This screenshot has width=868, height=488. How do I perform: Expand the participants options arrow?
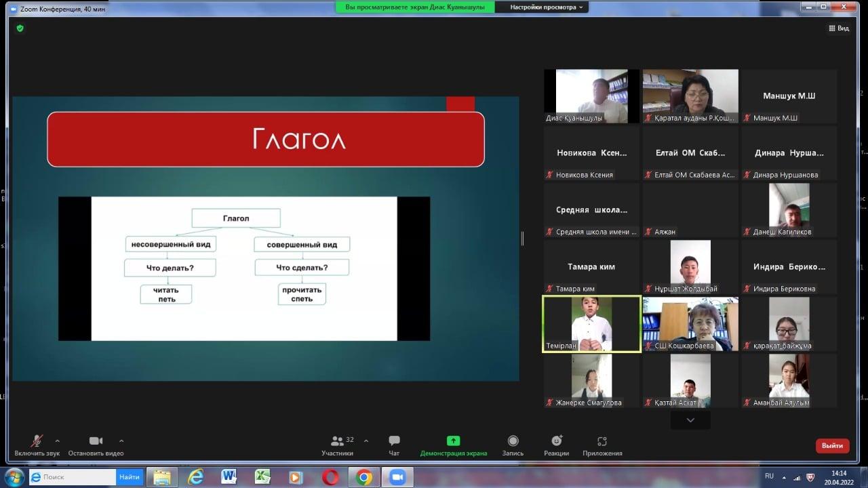click(x=366, y=441)
